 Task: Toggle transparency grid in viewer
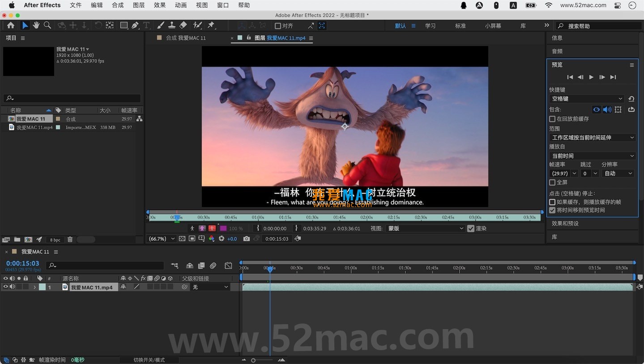click(182, 239)
